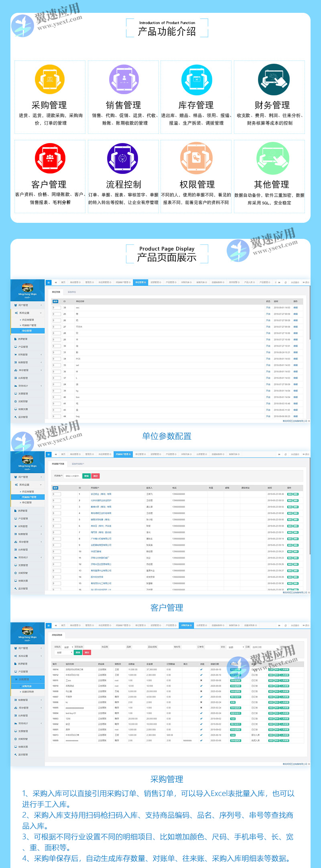Select 供应商管理 sub-item in 单位参数配置 screenshot sidebar
Screen dimensions: 321x868
(x=28, y=320)
